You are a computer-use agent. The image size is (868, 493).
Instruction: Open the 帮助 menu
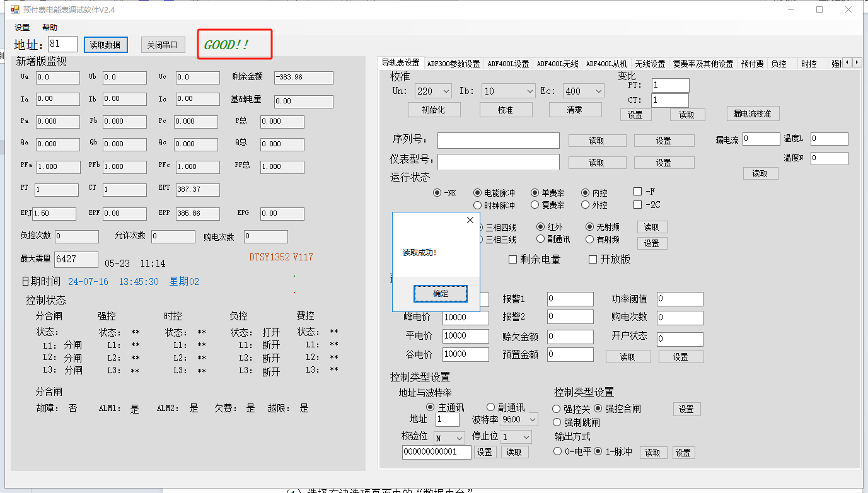point(50,28)
